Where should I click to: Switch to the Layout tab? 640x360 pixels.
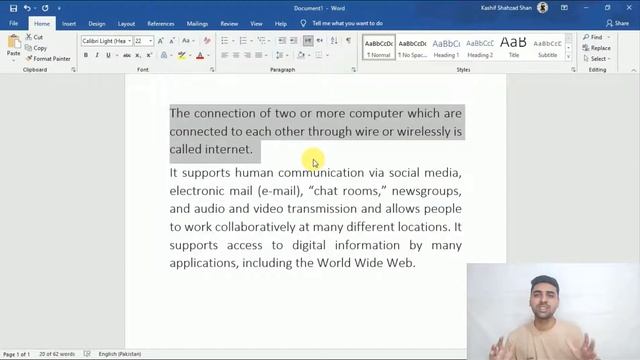point(126,24)
